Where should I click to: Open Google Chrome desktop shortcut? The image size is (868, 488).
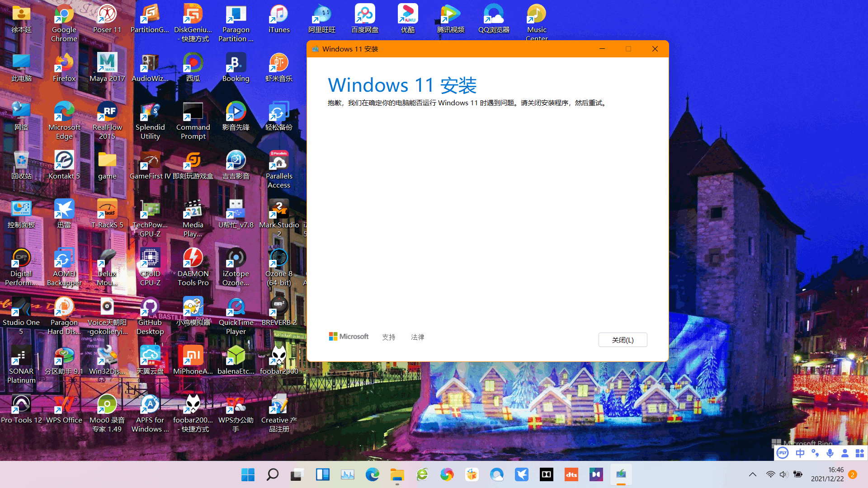pos(64,23)
